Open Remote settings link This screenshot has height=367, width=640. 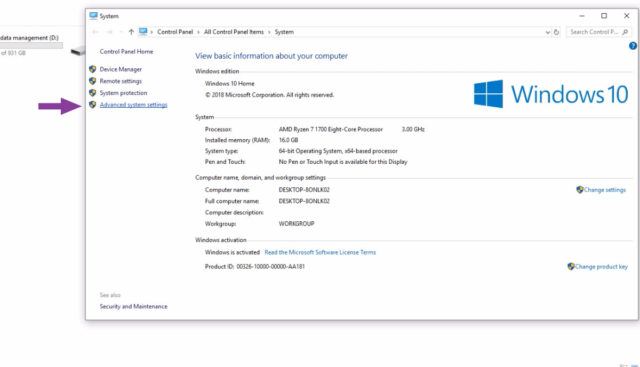point(120,81)
